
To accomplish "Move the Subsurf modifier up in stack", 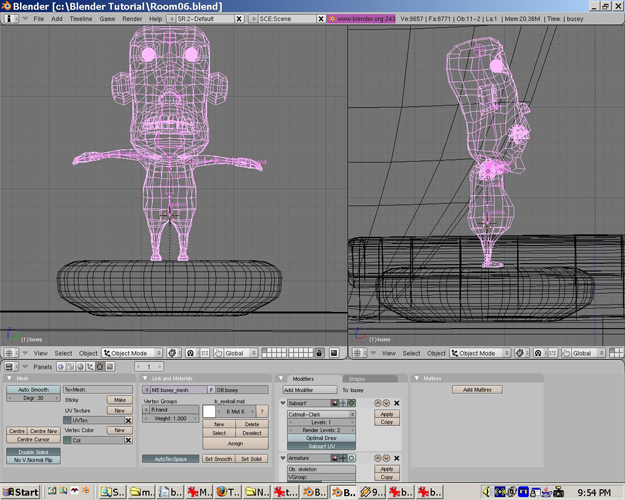I will coord(379,403).
